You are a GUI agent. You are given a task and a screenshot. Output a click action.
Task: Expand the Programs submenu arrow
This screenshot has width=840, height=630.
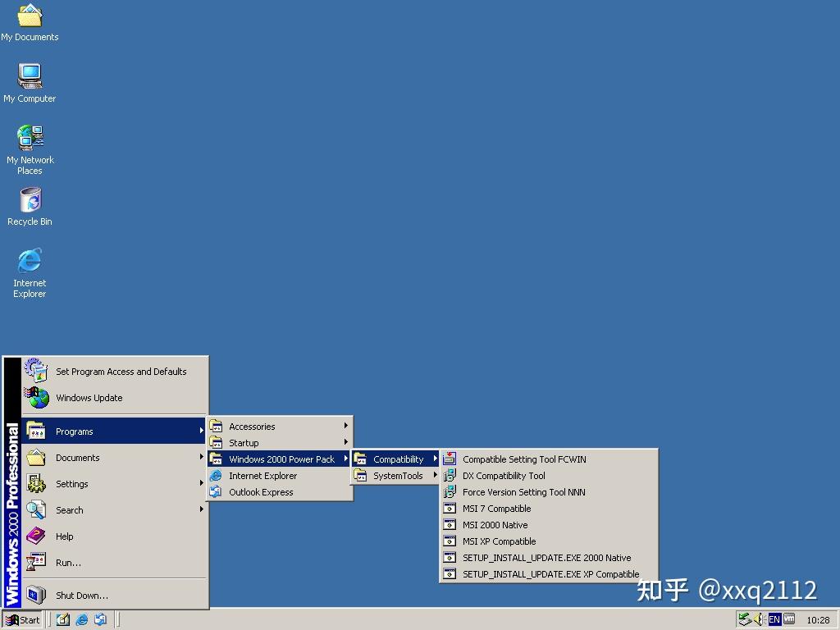coord(202,430)
